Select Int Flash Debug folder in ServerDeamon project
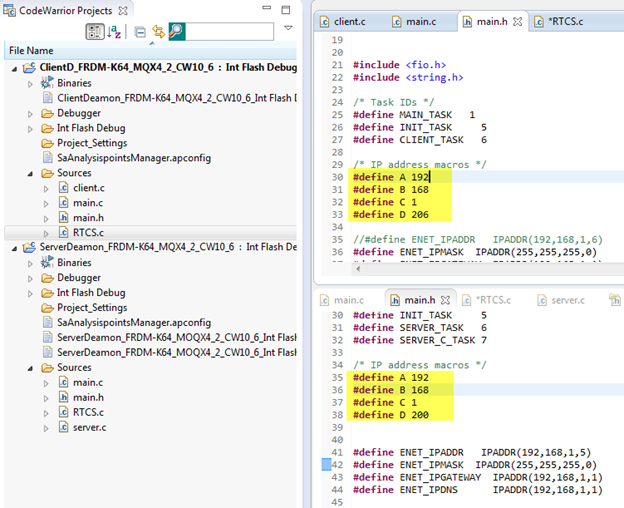 click(x=91, y=293)
